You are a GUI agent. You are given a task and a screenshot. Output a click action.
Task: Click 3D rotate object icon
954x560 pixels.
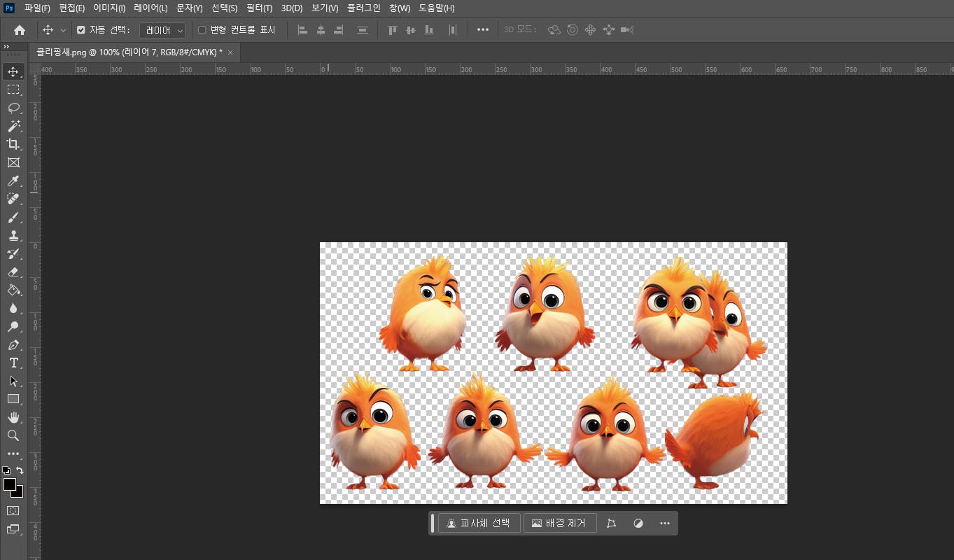[554, 30]
